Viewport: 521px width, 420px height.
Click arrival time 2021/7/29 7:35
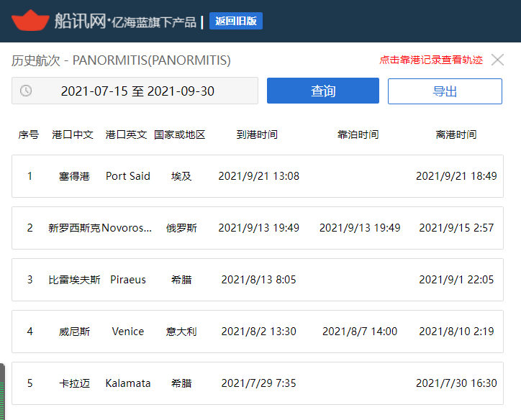(259, 383)
